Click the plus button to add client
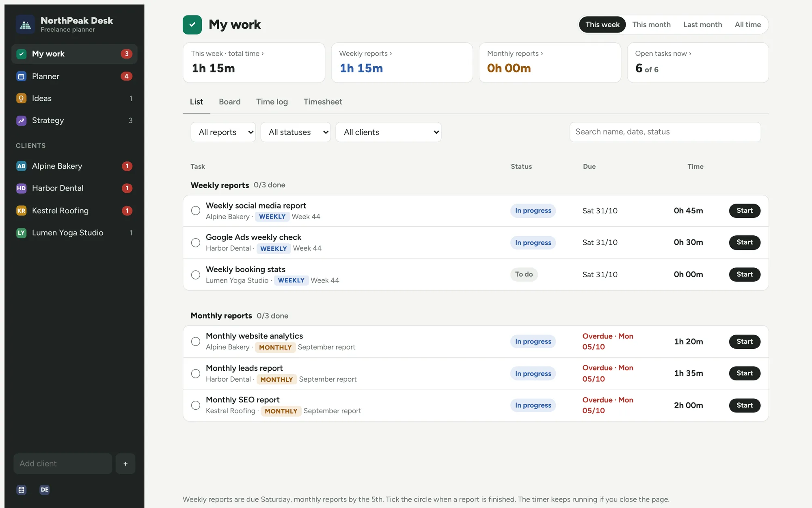The image size is (812, 508). point(125,464)
